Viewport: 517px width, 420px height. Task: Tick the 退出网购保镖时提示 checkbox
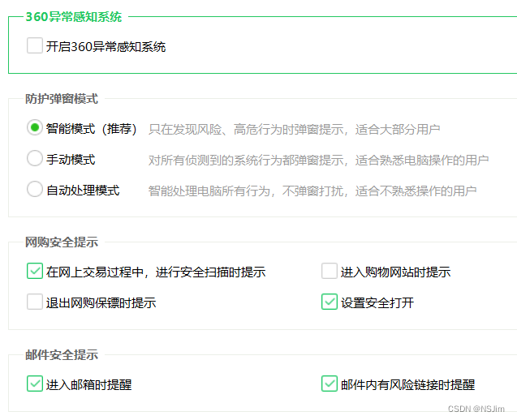[35, 302]
